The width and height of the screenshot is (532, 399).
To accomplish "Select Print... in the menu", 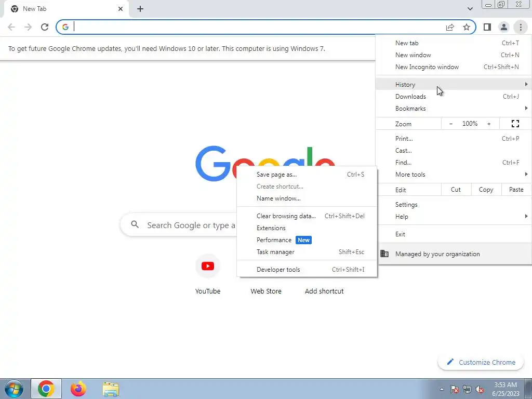I will click(x=454, y=138).
